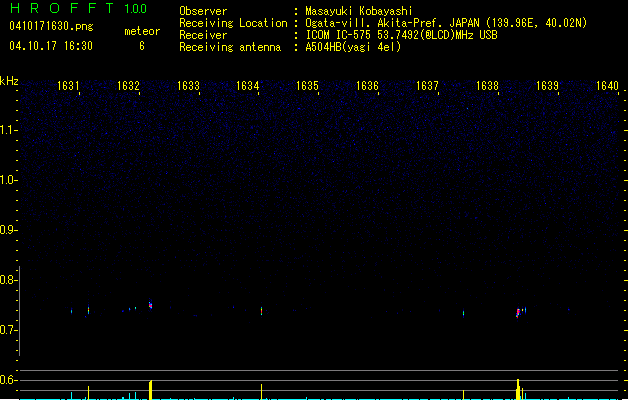Screen dimensions: 629x400
Task: Click the 0.8 kHz frequency label
Action: tap(8, 280)
